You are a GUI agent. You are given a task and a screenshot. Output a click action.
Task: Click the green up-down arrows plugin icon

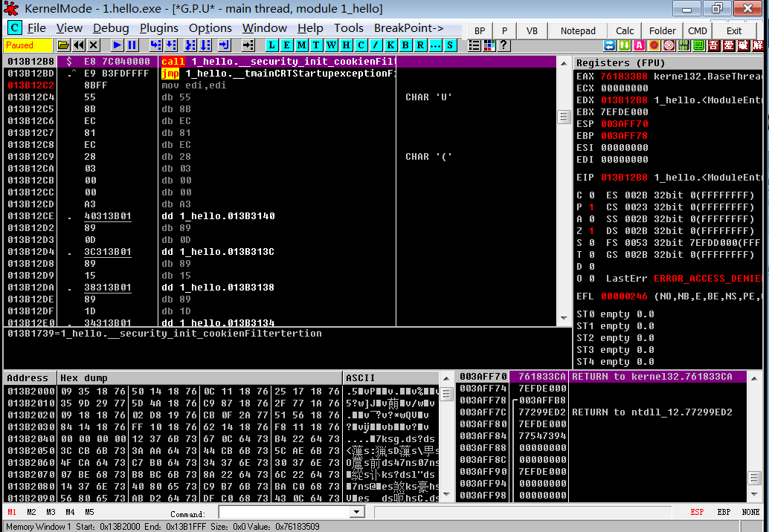(x=624, y=45)
